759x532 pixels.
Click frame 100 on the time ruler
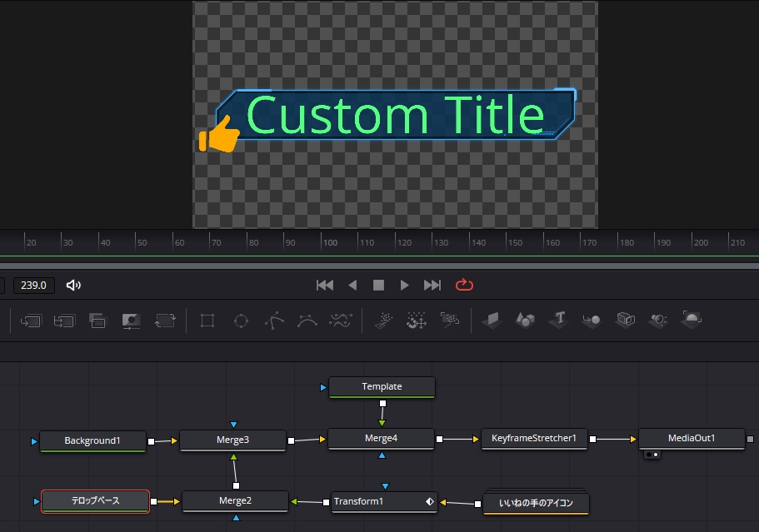click(x=321, y=241)
